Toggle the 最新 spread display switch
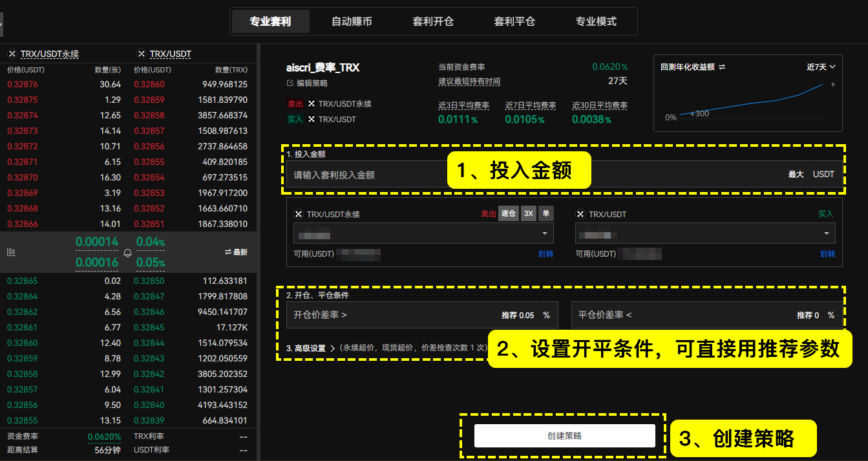Viewport: 868px width, 461px height. click(x=236, y=252)
